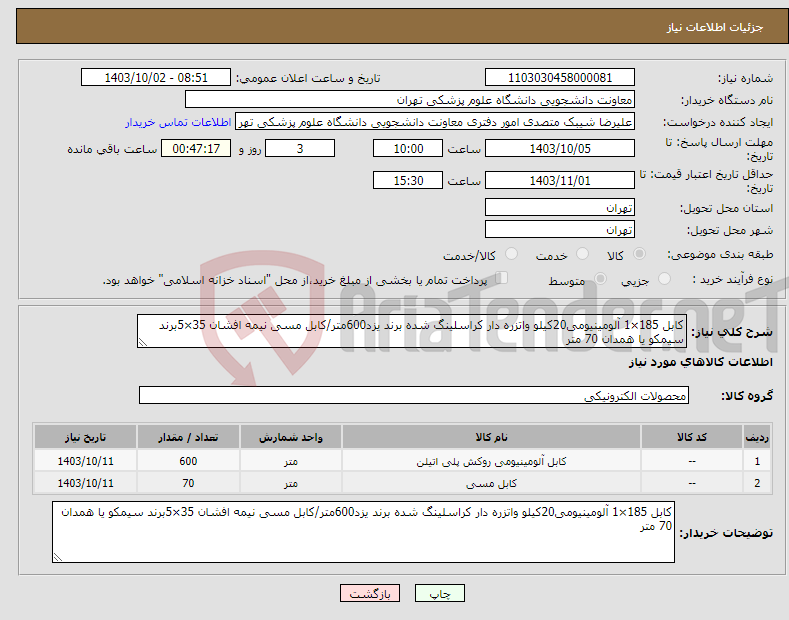Click the goods group field محصولات الکترونیکی
The image size is (789, 620).
click(414, 396)
